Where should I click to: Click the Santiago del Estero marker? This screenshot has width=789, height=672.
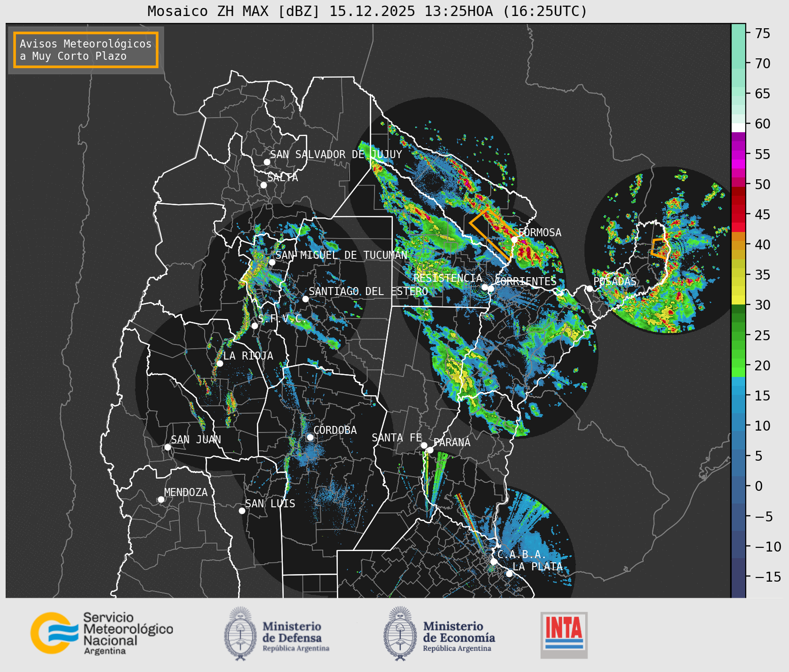305,299
